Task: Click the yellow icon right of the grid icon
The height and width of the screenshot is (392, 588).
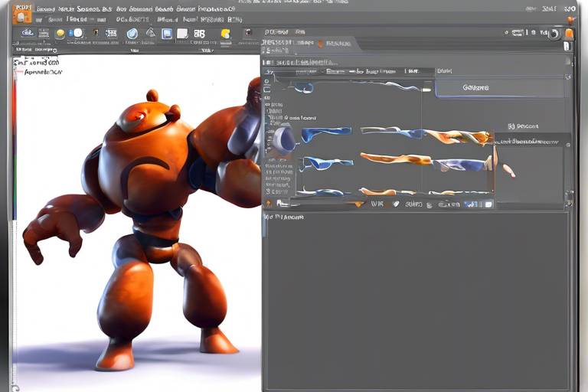Action: pos(225,34)
